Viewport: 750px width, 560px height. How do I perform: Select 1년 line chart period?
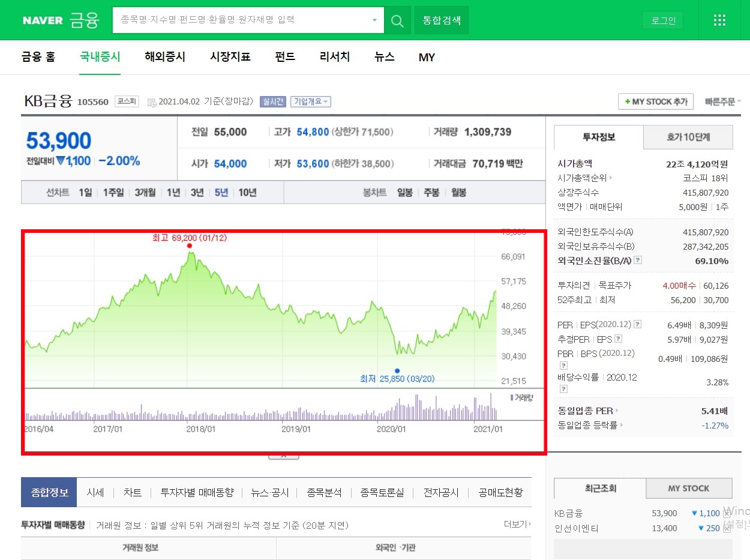coord(173,193)
